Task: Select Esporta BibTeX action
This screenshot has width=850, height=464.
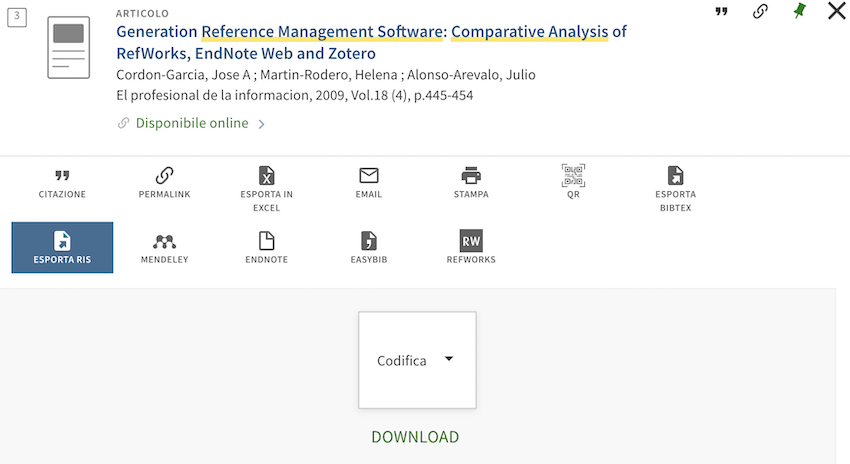Action: (x=675, y=189)
